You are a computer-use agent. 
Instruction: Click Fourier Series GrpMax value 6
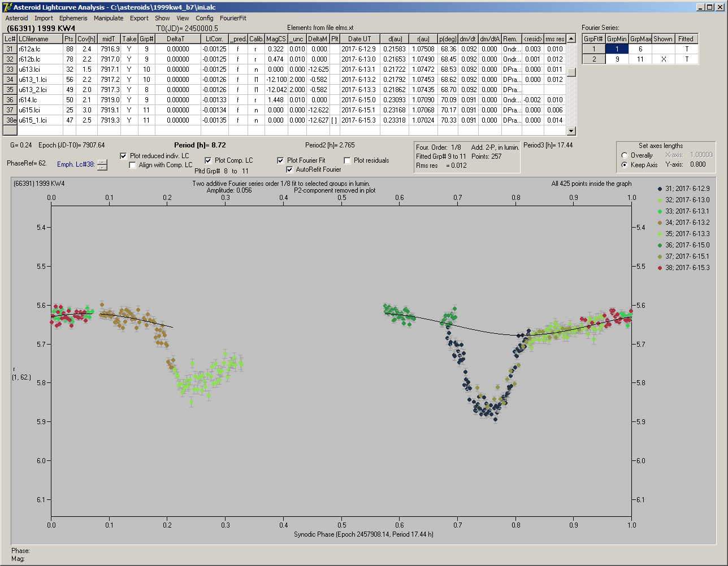click(640, 49)
